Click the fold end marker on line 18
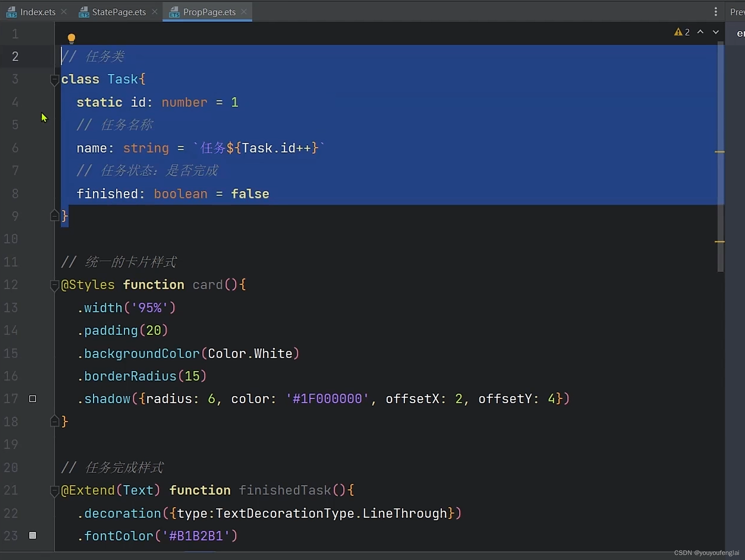 coord(54,421)
